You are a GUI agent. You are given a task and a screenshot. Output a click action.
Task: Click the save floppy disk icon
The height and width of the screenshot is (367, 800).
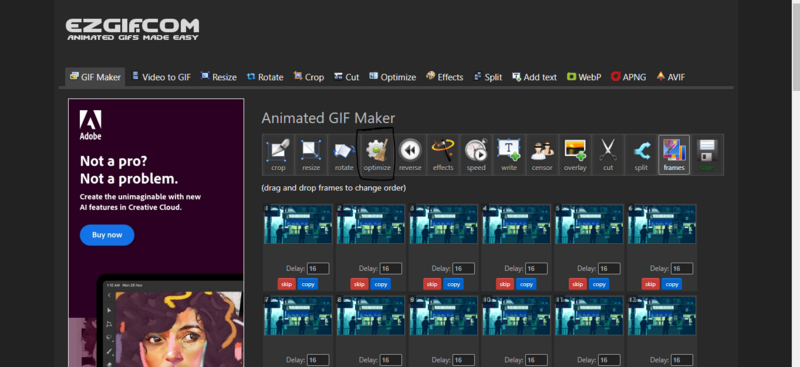[x=707, y=155]
